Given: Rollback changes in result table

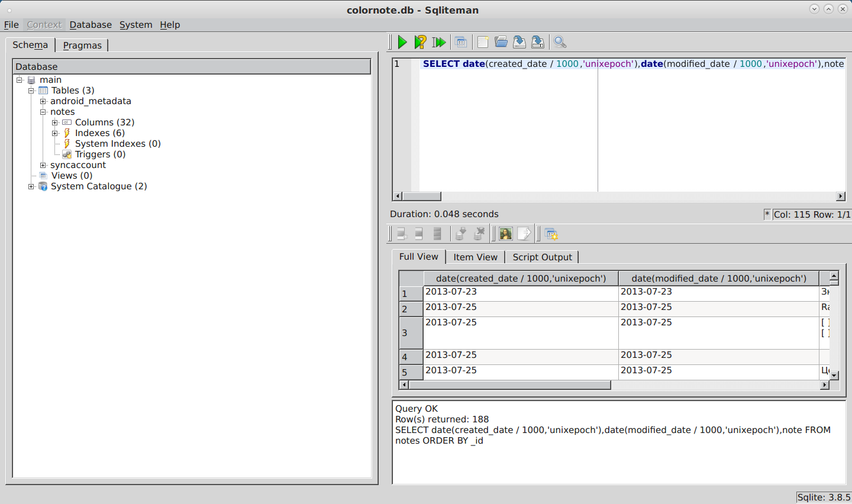Looking at the screenshot, I should (479, 234).
